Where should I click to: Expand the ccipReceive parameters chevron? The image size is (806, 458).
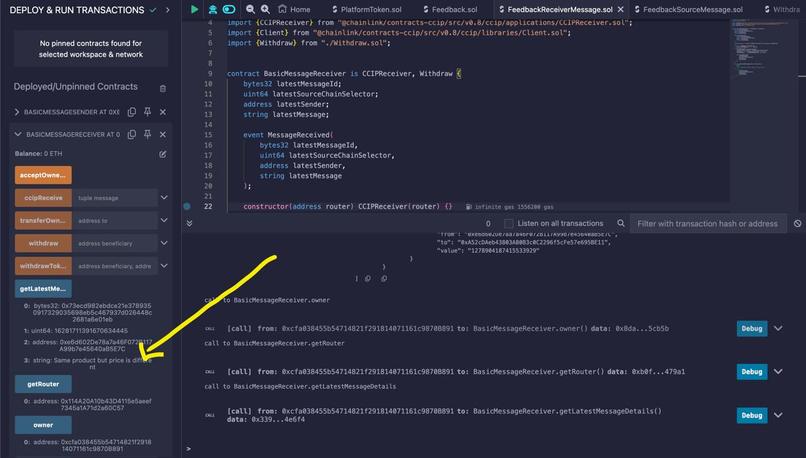pyautogui.click(x=164, y=197)
